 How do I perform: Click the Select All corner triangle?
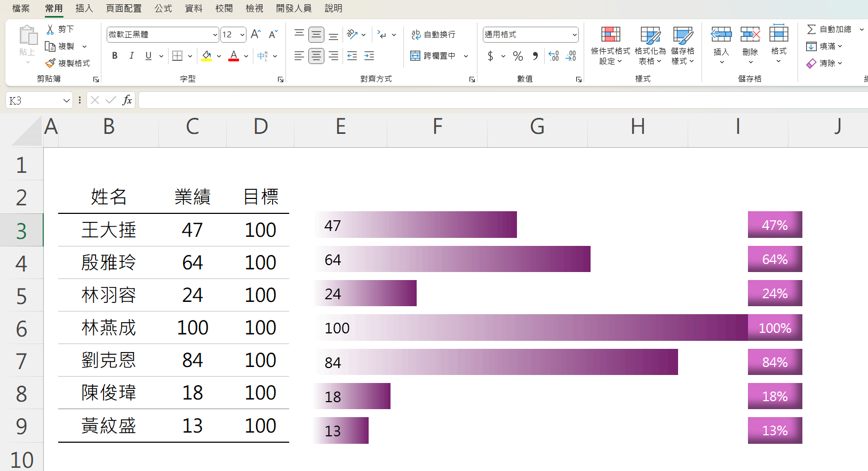click(x=27, y=131)
